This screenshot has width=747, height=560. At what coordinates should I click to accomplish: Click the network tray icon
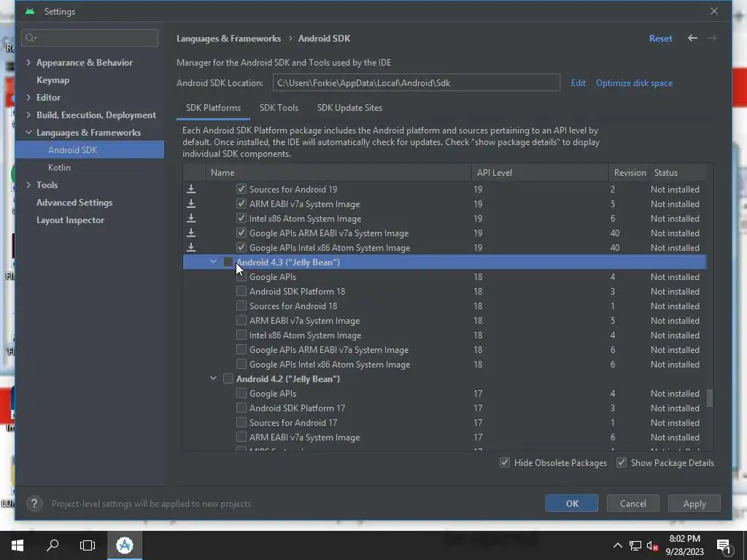(x=635, y=545)
